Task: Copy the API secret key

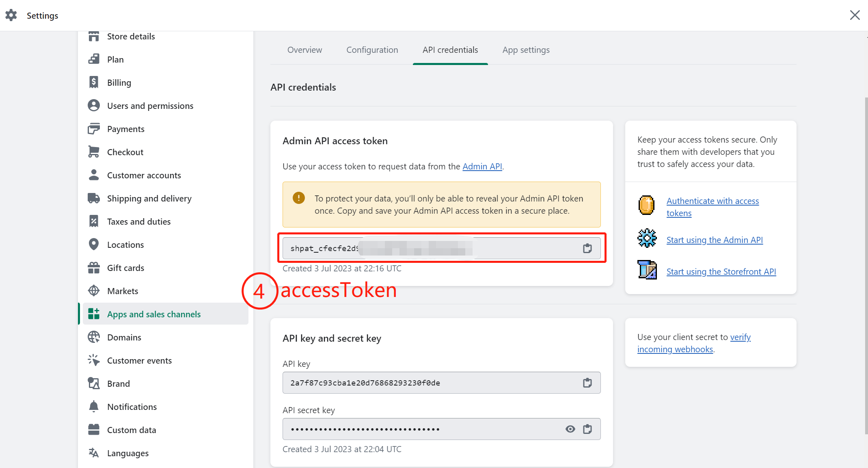Action: tap(587, 429)
